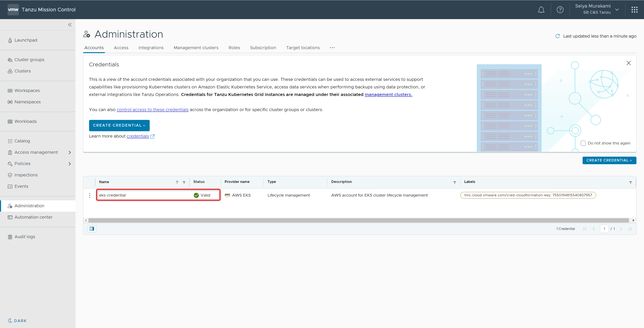Filter the Name column with funnel icon
This screenshot has height=328, width=644.
pyautogui.click(x=184, y=182)
